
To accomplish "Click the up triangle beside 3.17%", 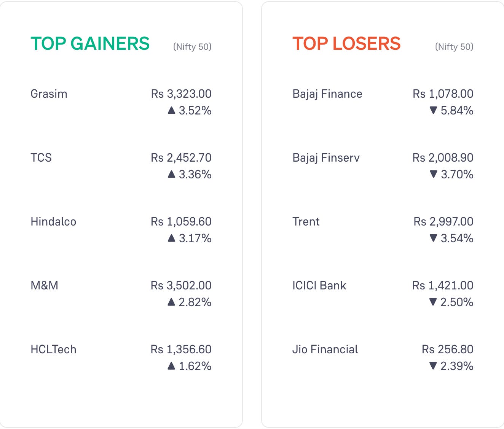I will tap(171, 238).
